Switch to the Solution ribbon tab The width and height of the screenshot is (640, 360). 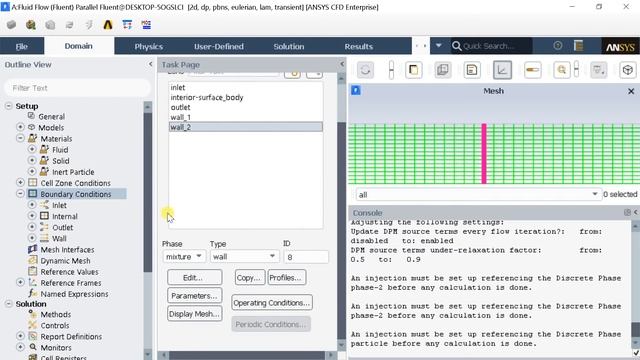tap(289, 46)
